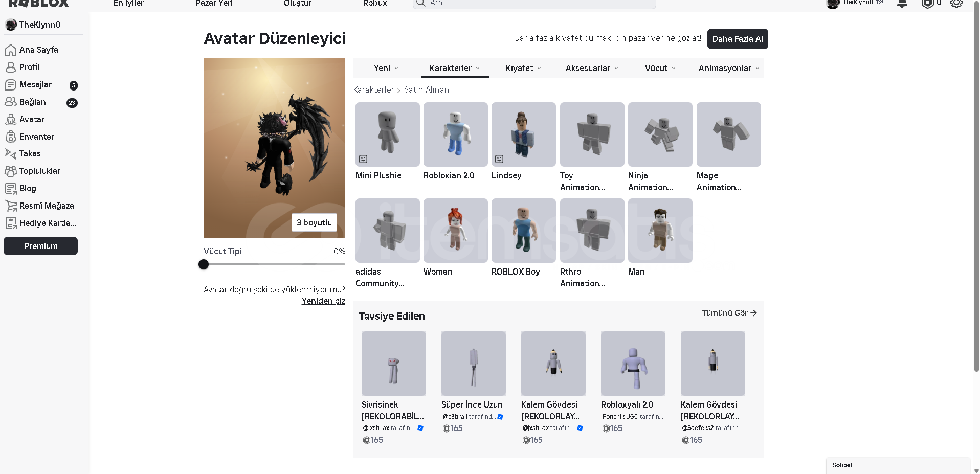Open the notifications bell icon
This screenshot has height=474, width=980.
[x=902, y=4]
